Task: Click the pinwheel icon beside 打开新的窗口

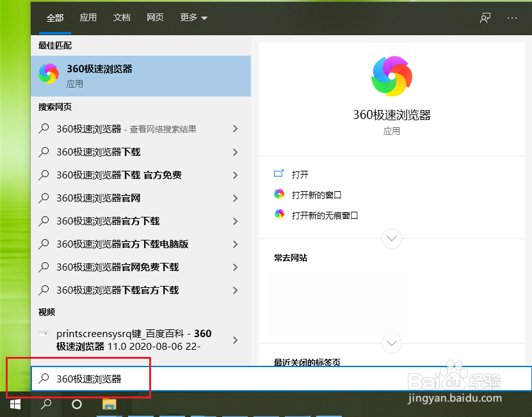Action: (x=280, y=193)
